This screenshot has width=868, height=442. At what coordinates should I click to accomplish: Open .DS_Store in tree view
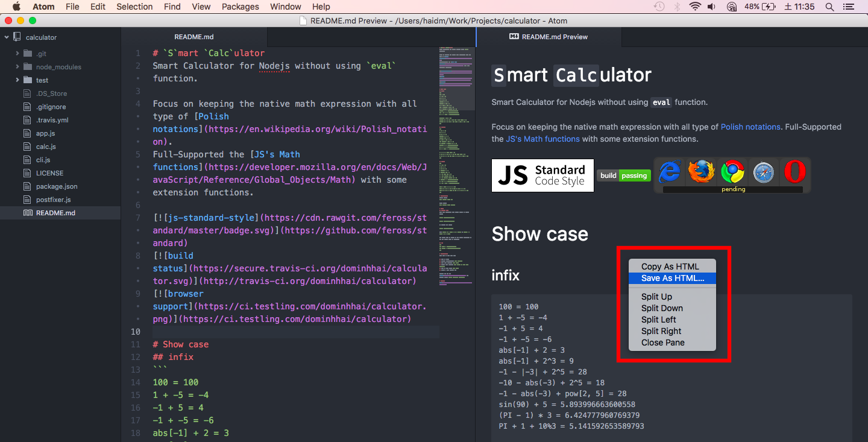click(x=52, y=93)
